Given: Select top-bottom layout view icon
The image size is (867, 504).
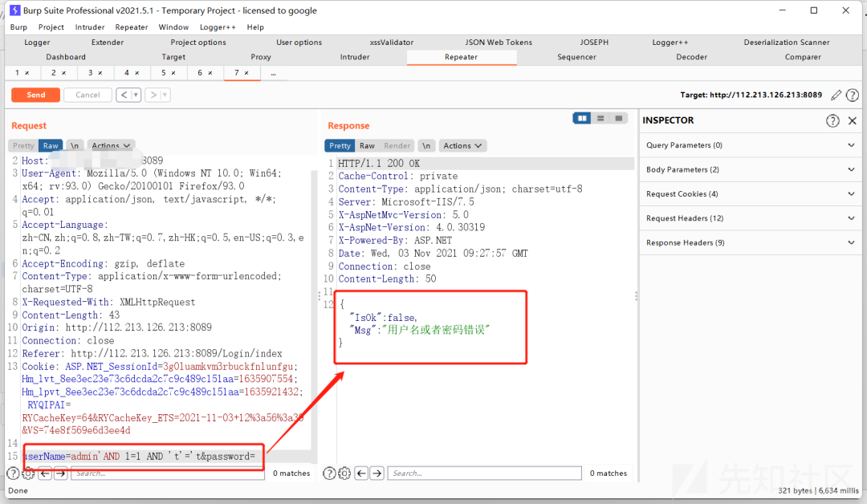Looking at the screenshot, I should click(x=600, y=118).
